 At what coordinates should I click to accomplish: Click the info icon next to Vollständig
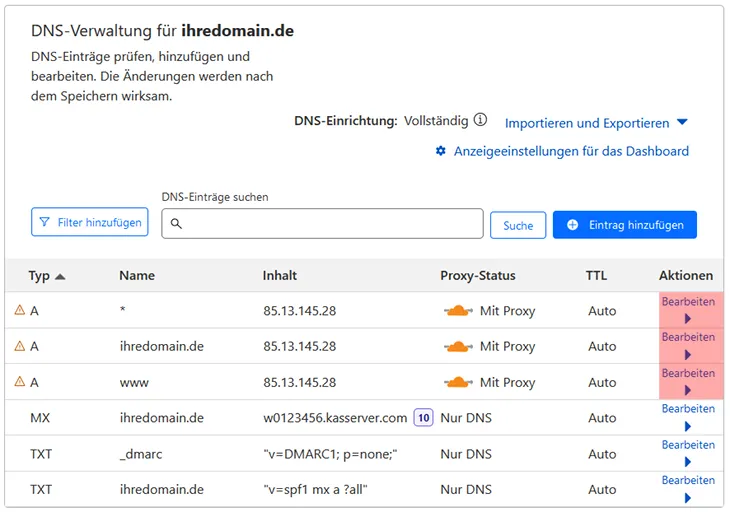point(480,120)
